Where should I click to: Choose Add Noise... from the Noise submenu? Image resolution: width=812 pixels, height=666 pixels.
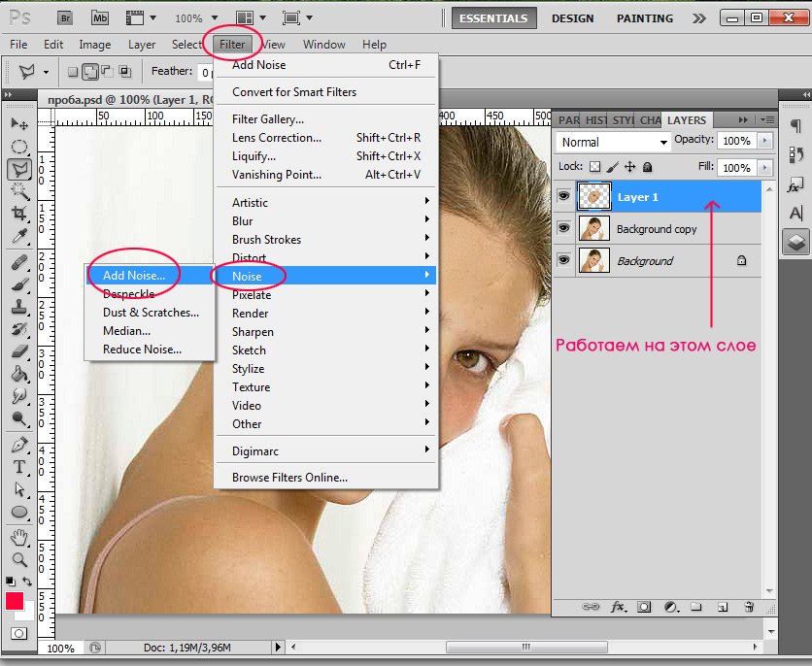[134, 276]
